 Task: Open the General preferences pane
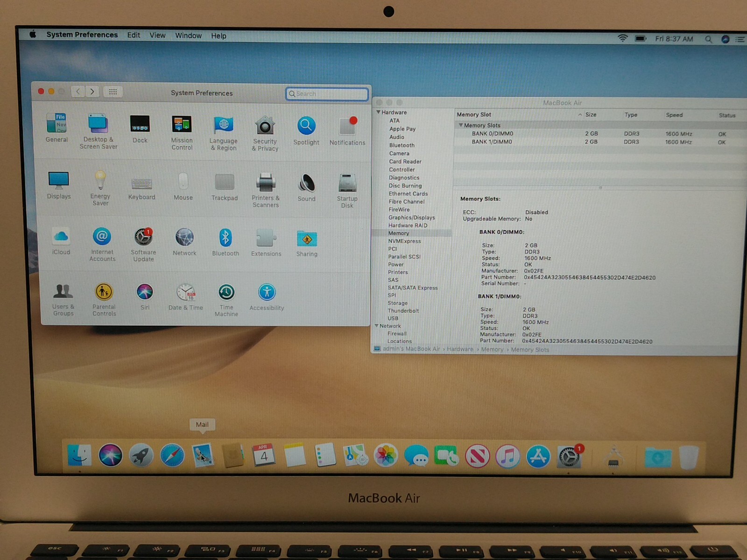[x=57, y=127]
